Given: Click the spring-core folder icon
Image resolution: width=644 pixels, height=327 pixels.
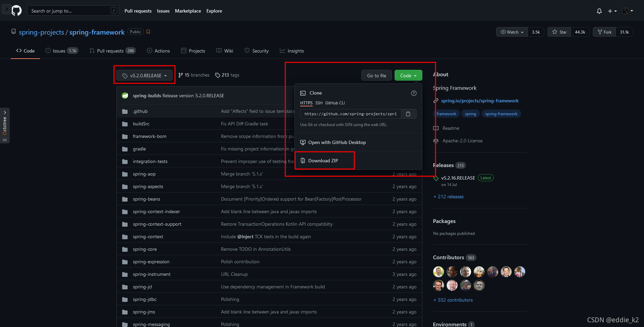Looking at the screenshot, I should pyautogui.click(x=125, y=249).
